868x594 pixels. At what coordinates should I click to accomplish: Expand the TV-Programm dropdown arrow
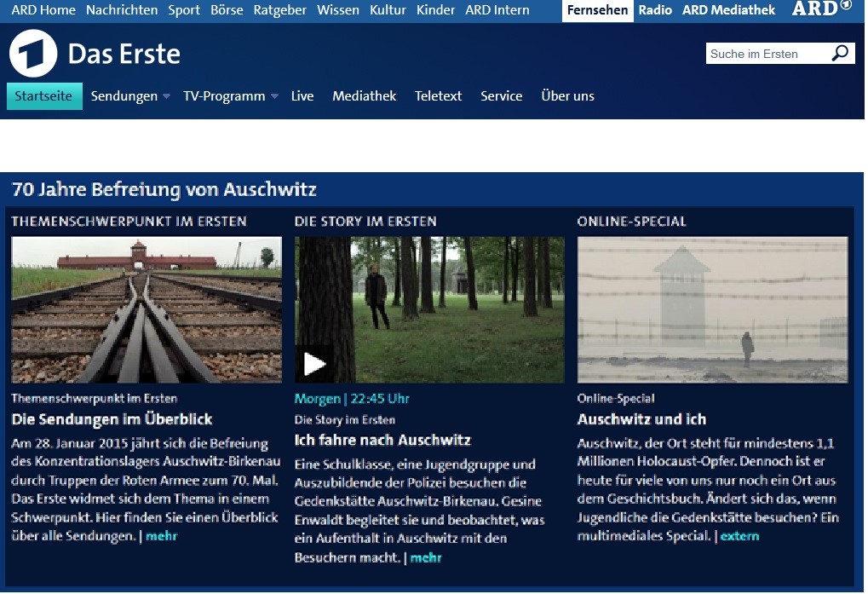coord(274,96)
